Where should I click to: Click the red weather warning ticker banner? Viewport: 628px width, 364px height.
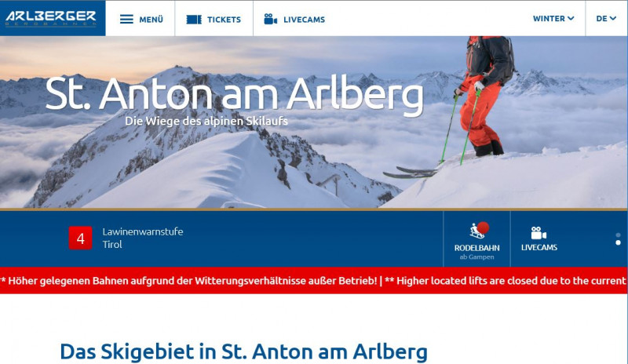[313, 280]
